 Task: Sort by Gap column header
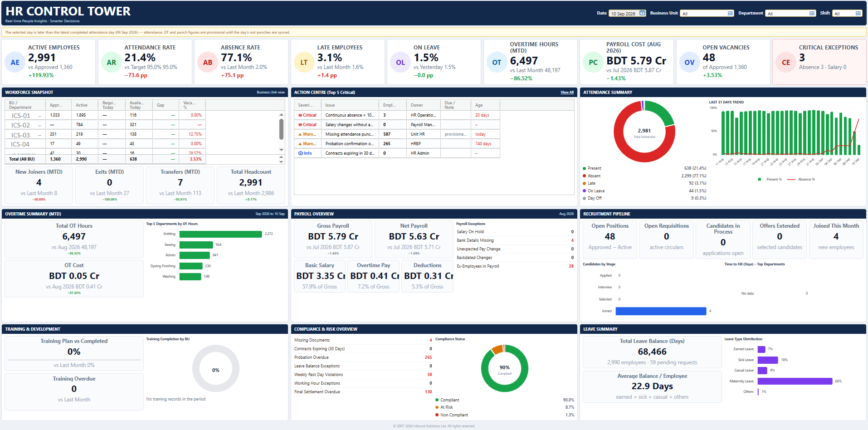tap(166, 105)
